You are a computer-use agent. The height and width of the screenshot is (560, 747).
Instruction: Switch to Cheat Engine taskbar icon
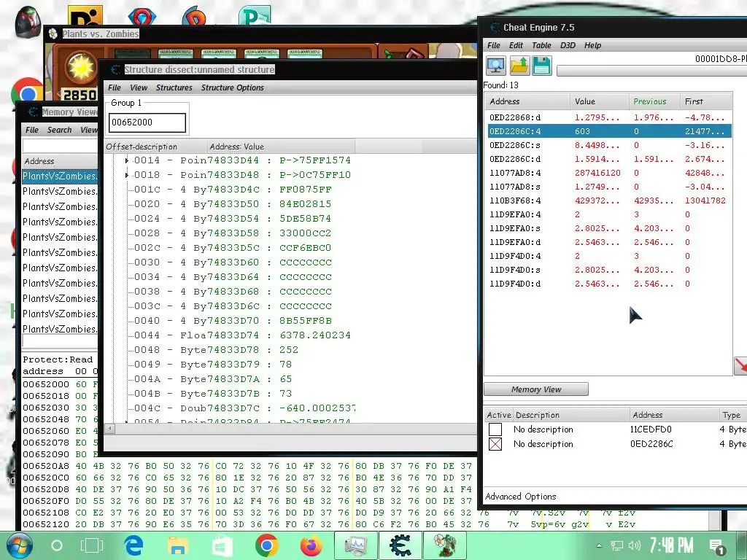click(x=400, y=545)
